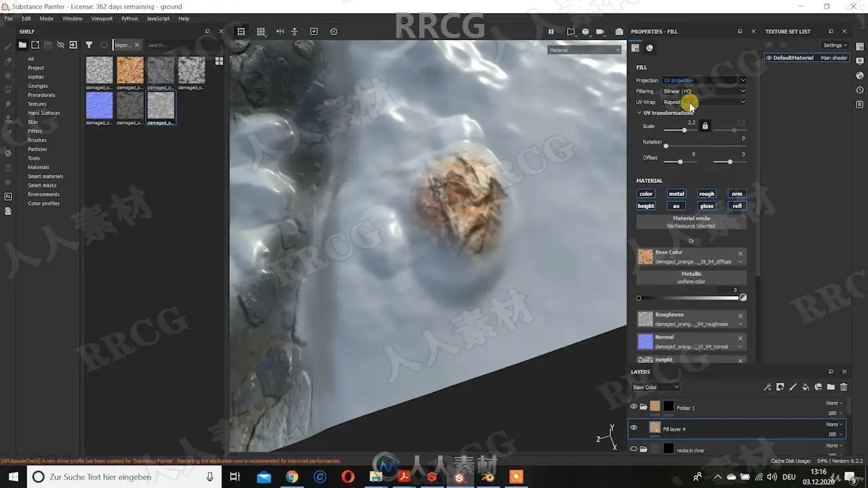Image resolution: width=868 pixels, height=488 pixels.
Task: Hide Fill layer 4 with eye icon
Action: click(633, 428)
